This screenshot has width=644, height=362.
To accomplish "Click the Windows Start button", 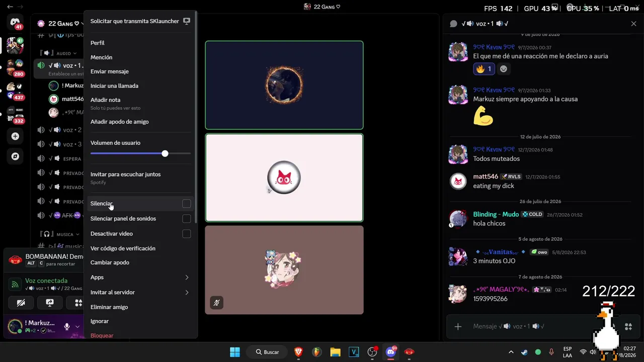I will click(234, 352).
